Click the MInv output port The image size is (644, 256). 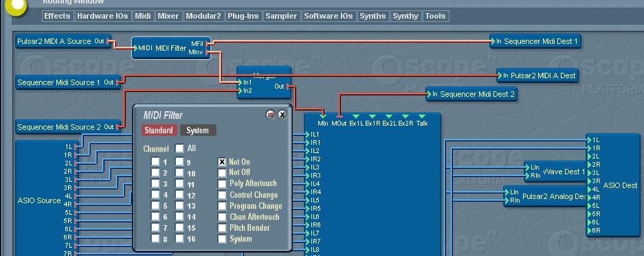point(207,52)
